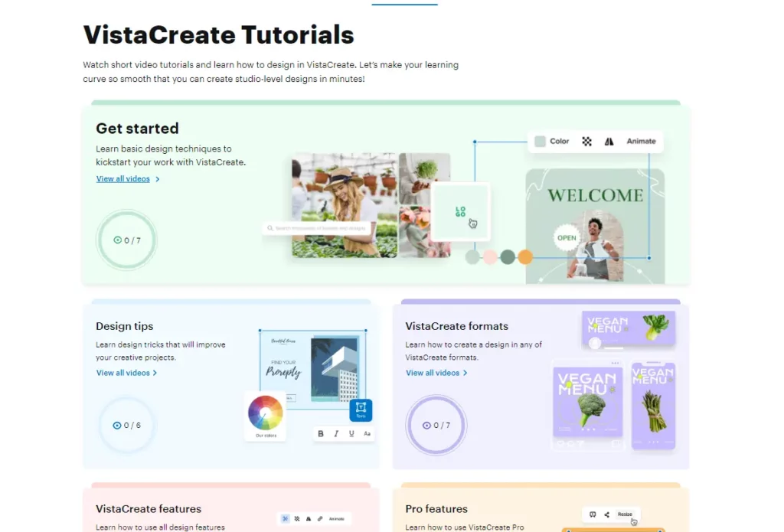The width and height of the screenshot is (784, 532).
Task: Click the blue Texts tool icon
Action: [x=361, y=410]
